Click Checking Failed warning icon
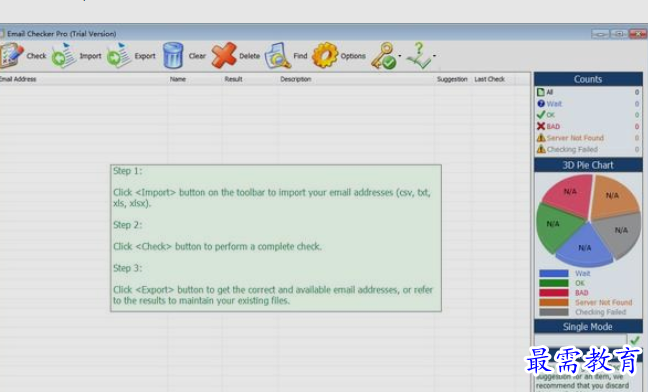Image resolution: width=648 pixels, height=392 pixels. point(541,149)
